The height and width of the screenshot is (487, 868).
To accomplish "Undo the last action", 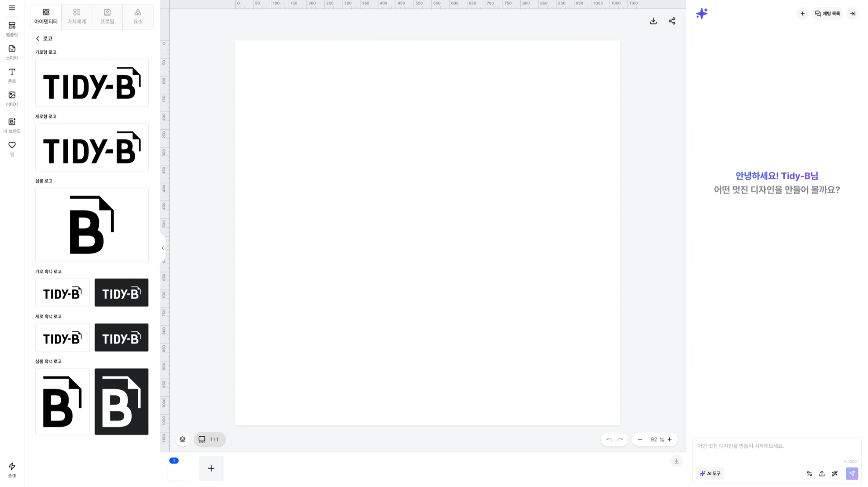I will coord(609,439).
